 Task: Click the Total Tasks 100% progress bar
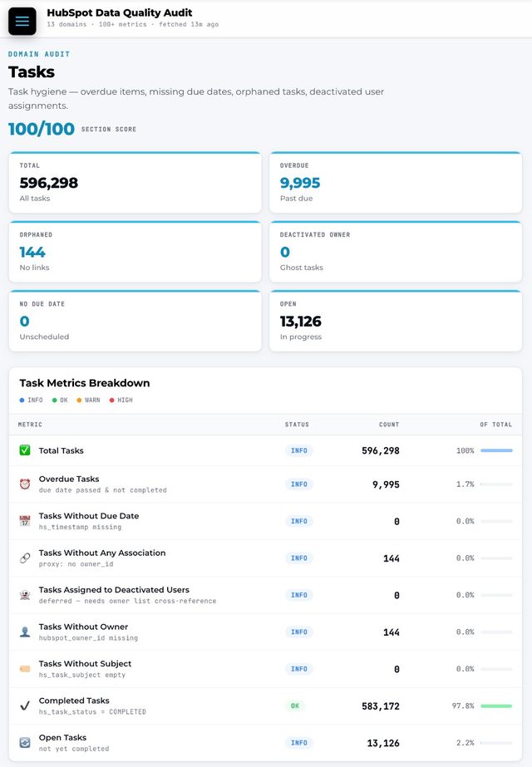[496, 450]
